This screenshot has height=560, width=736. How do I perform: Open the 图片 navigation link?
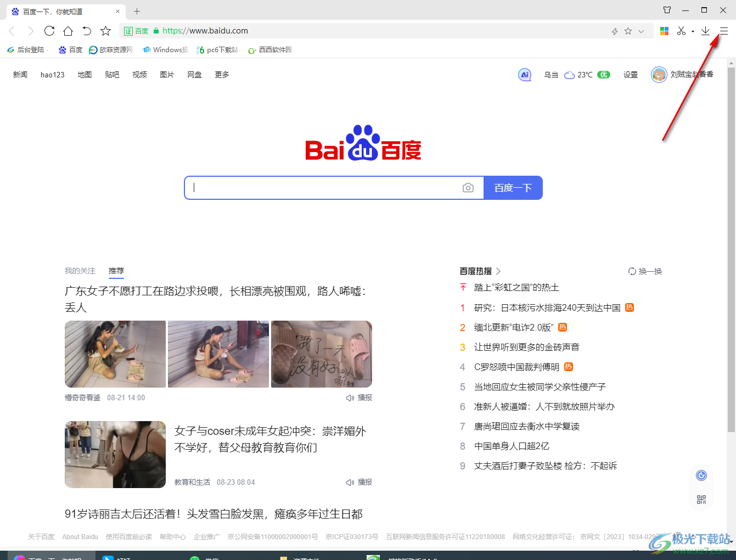point(167,75)
